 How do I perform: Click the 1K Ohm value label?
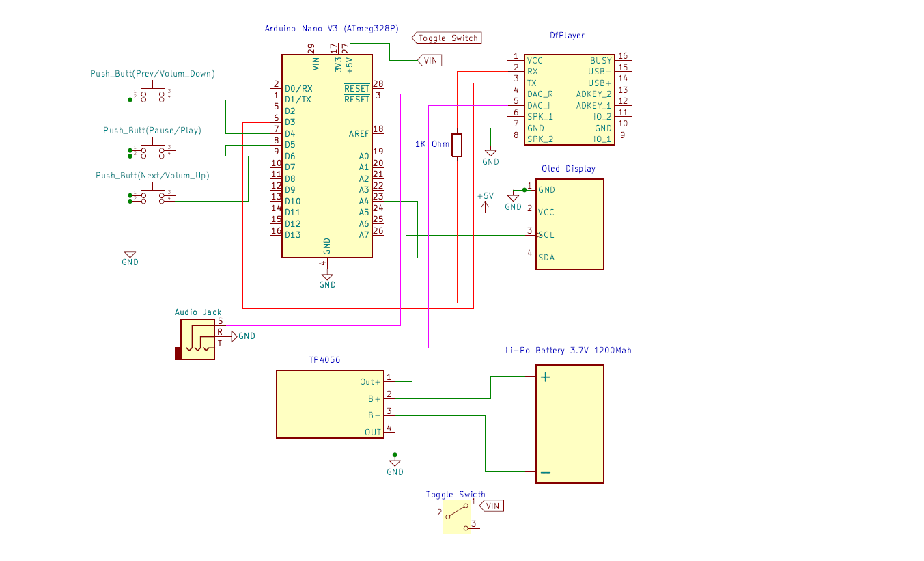pyautogui.click(x=432, y=144)
